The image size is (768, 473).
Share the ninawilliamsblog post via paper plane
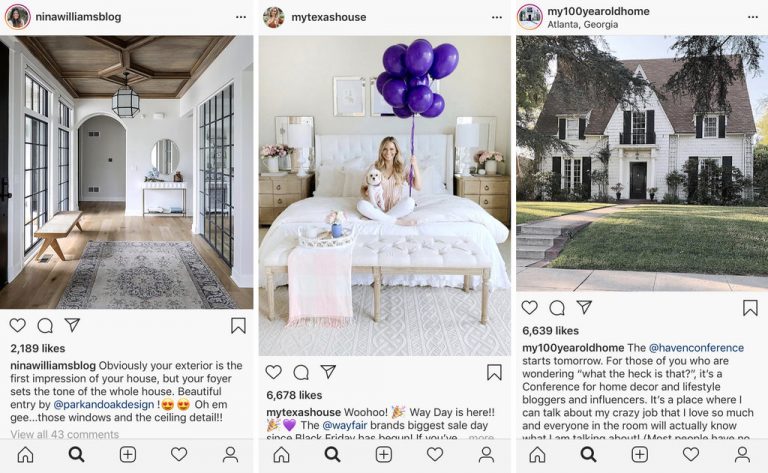pyautogui.click(x=72, y=325)
